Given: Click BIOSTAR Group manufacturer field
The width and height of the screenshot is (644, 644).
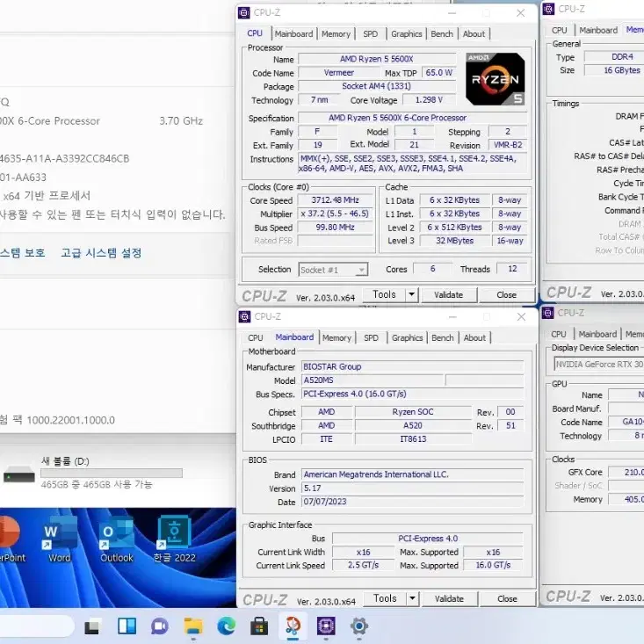Looking at the screenshot, I should tap(412, 366).
